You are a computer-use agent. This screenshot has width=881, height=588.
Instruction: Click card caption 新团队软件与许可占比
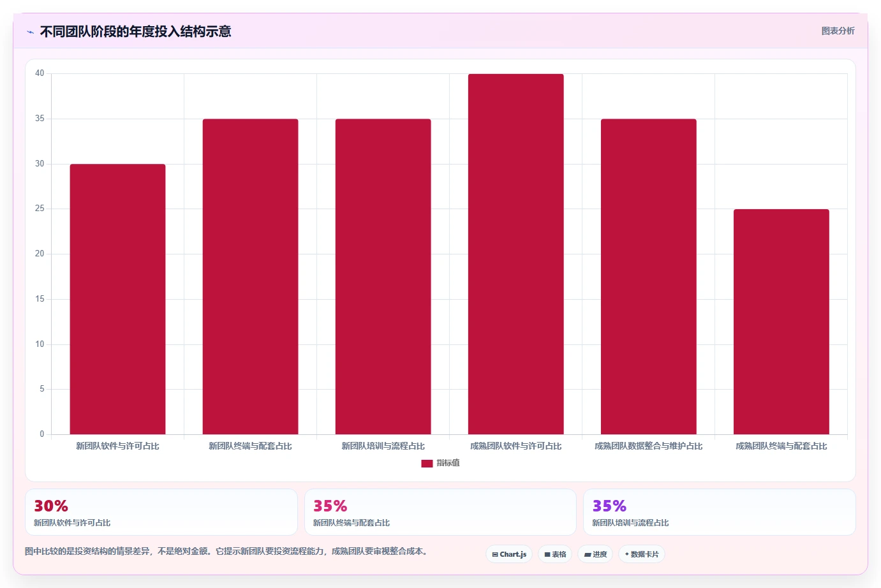pos(72,522)
